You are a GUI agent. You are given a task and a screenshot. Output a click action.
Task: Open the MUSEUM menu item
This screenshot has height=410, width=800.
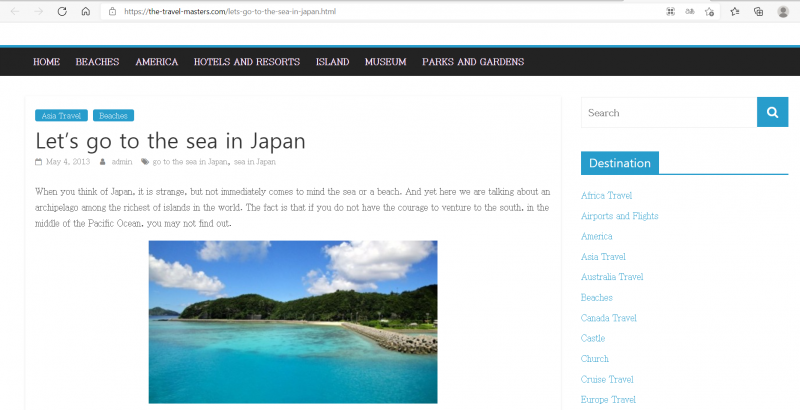click(x=385, y=62)
